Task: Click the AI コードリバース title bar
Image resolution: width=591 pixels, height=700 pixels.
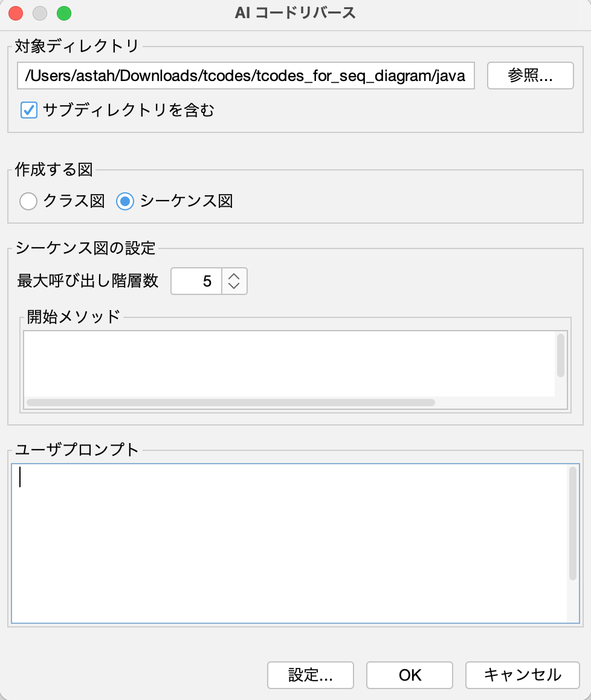Action: pyautogui.click(x=295, y=13)
